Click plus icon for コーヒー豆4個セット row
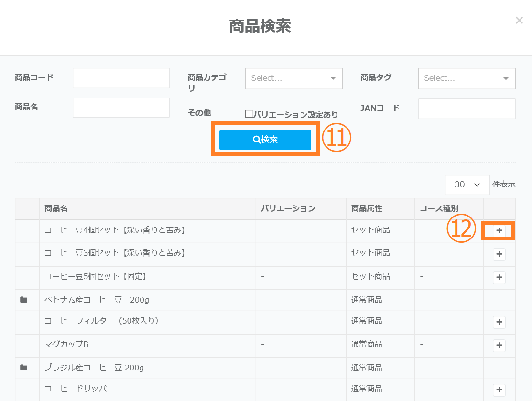The height and width of the screenshot is (401, 532). pos(499,231)
